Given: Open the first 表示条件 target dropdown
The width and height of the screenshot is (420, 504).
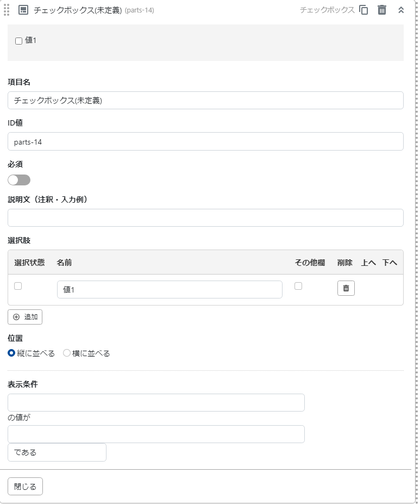Looking at the screenshot, I should coord(156,403).
